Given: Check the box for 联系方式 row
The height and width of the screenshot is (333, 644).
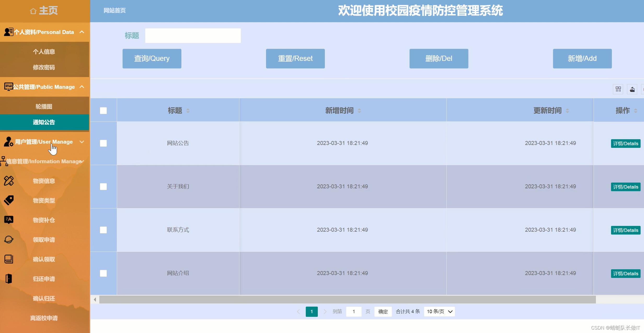Looking at the screenshot, I should tap(103, 230).
